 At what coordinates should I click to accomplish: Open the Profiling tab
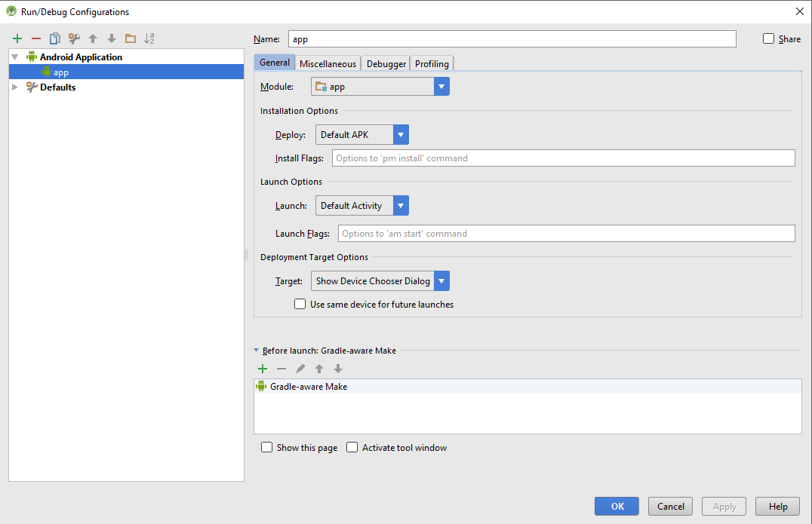coord(432,64)
